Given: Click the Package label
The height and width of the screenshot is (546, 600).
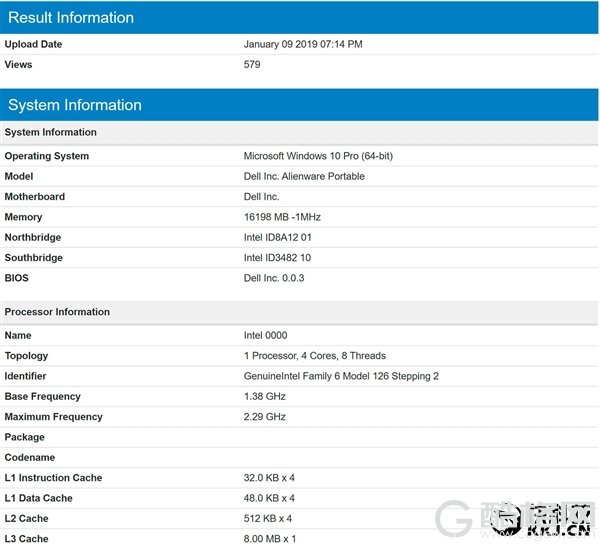Looking at the screenshot, I should [24, 437].
